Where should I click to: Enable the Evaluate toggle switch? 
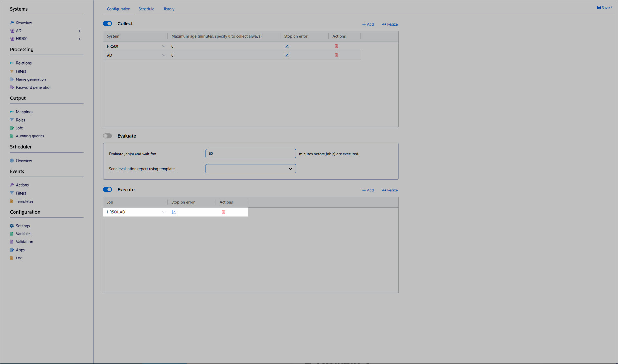click(x=108, y=136)
